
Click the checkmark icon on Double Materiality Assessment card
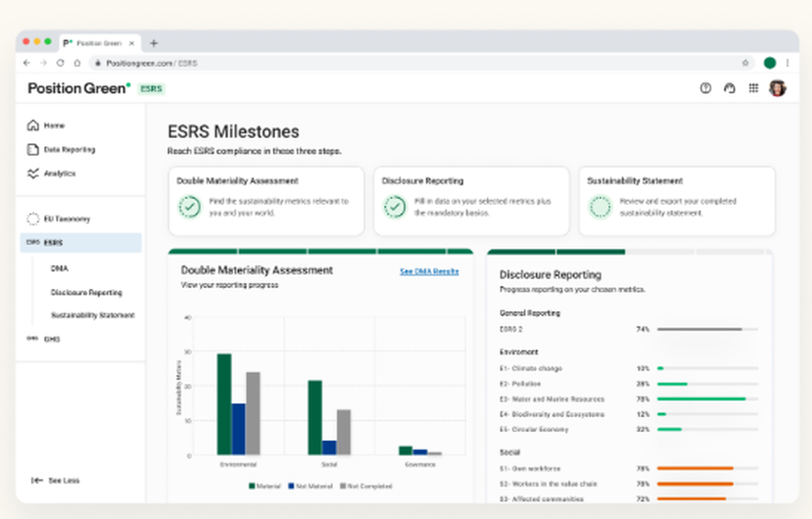(x=190, y=206)
